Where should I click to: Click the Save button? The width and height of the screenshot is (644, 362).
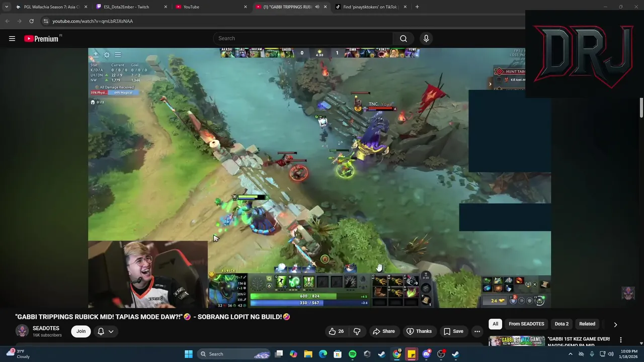click(453, 331)
